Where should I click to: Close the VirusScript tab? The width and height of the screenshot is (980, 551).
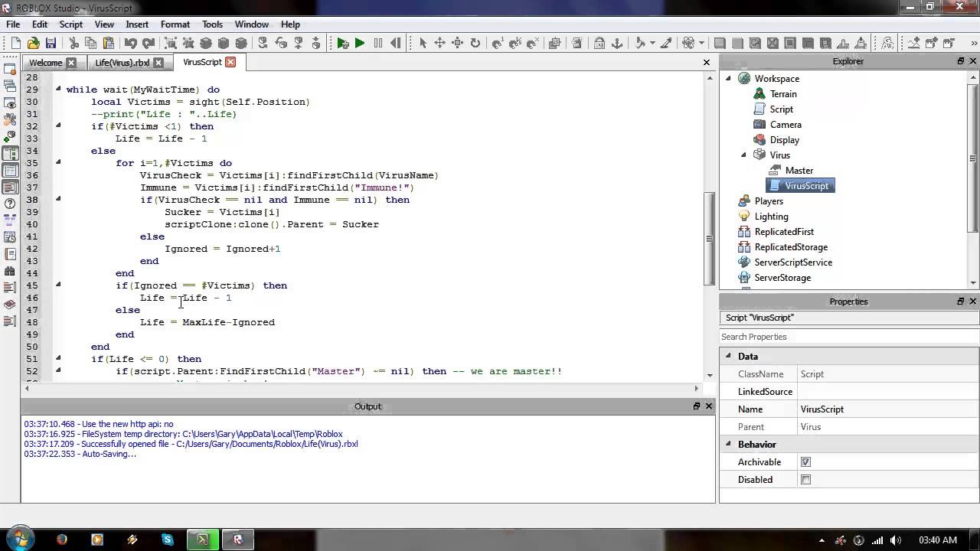click(230, 62)
